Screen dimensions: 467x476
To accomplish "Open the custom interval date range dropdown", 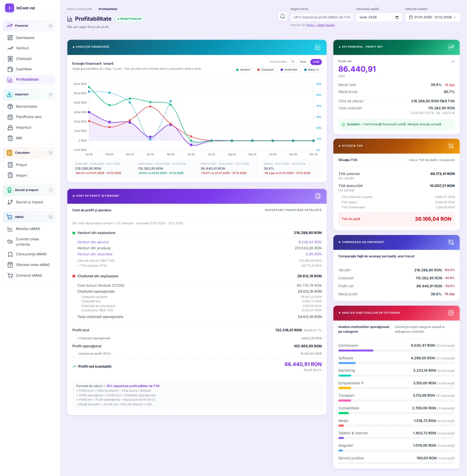I will click(x=432, y=17).
